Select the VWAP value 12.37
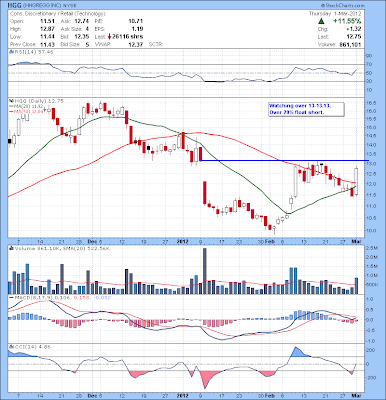 pyautogui.click(x=135, y=44)
